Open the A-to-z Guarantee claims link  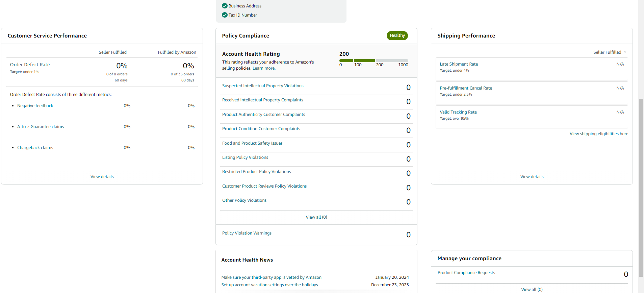pos(41,127)
